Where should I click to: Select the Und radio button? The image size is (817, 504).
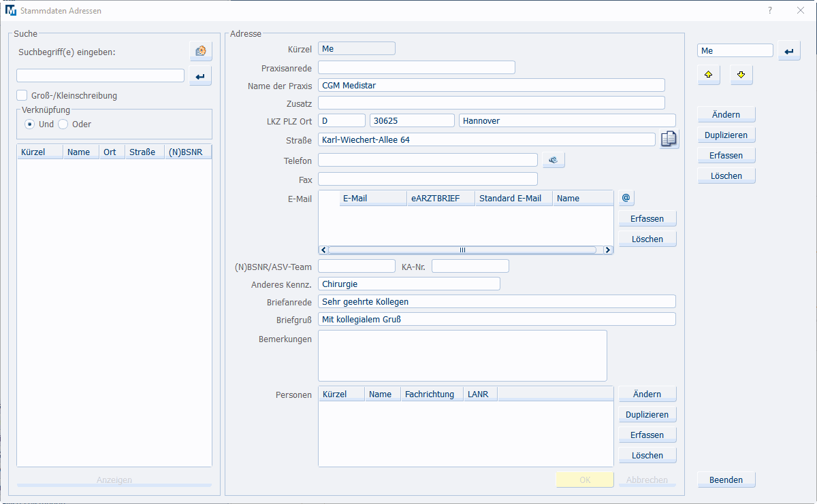pos(30,124)
